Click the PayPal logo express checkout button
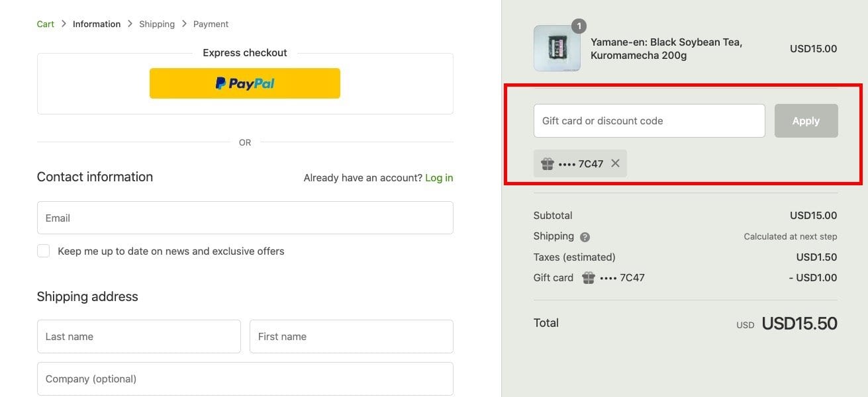The image size is (868, 397). pyautogui.click(x=245, y=83)
